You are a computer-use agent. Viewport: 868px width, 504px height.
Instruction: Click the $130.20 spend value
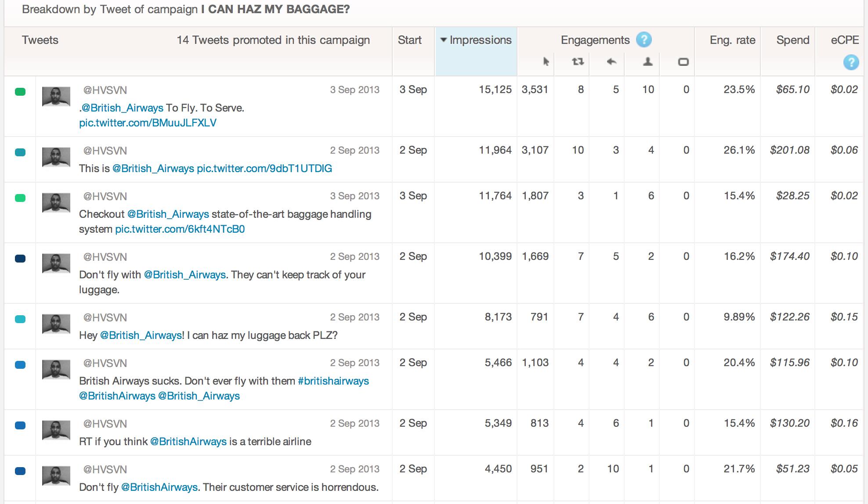(790, 423)
